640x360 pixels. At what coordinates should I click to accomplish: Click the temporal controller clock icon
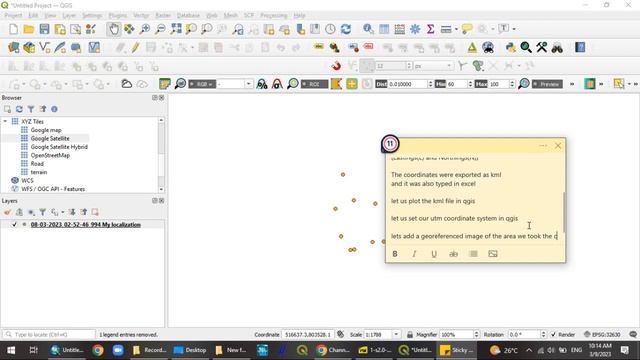point(330,29)
